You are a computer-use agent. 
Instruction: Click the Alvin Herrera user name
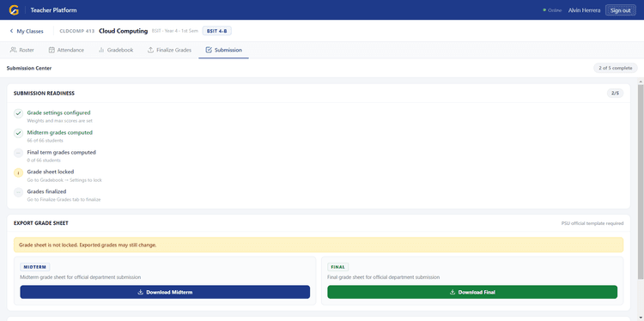pyautogui.click(x=584, y=10)
